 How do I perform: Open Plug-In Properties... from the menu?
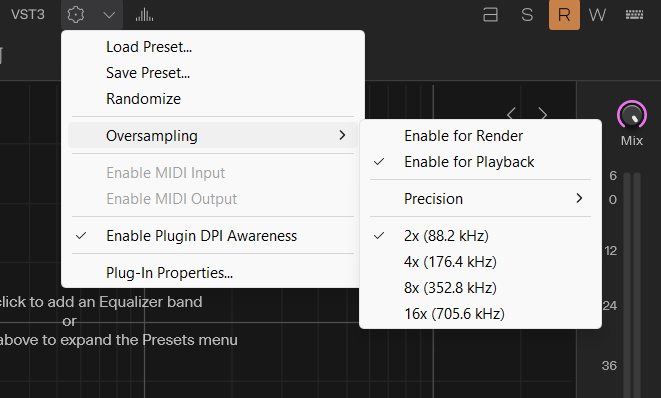point(213,273)
